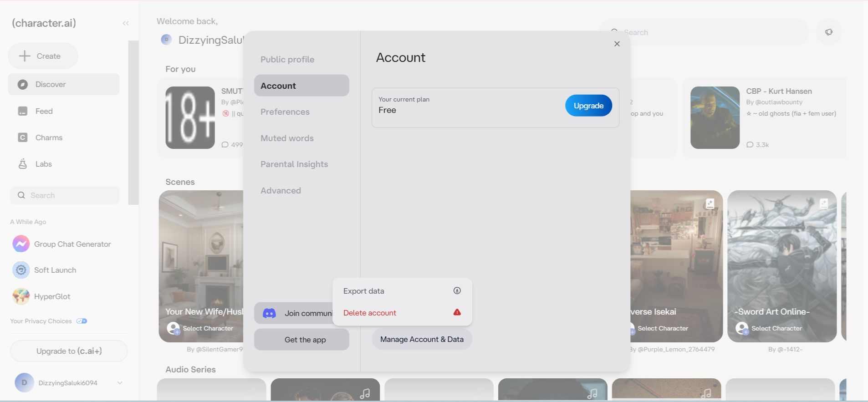Click the blue Upgrade button

click(588, 106)
